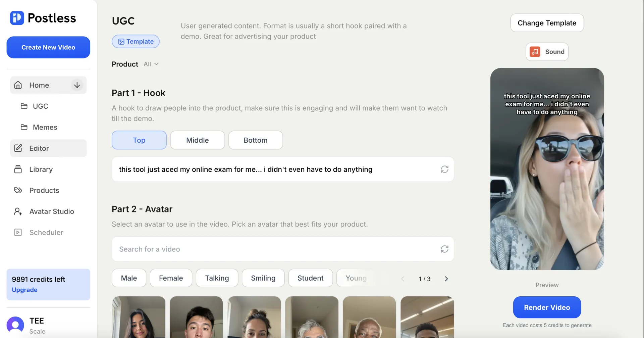Click the Postless logo icon

tap(17, 18)
